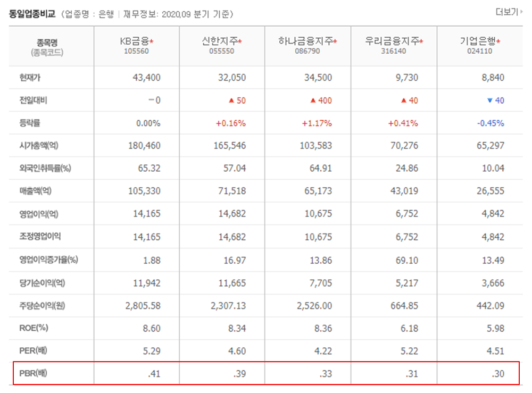This screenshot has width=532, height=393.
Task: Select 우리금융지주 code 316140
Action: pyautogui.click(x=393, y=51)
